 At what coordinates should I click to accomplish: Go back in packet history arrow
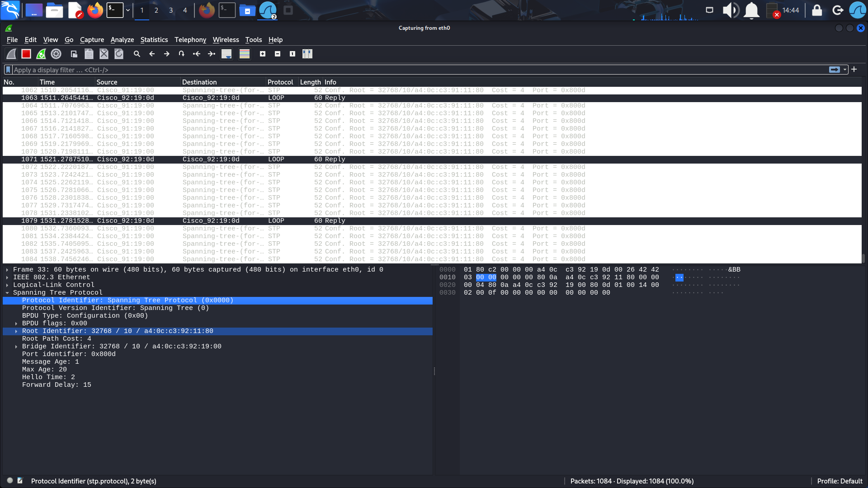[x=152, y=54]
